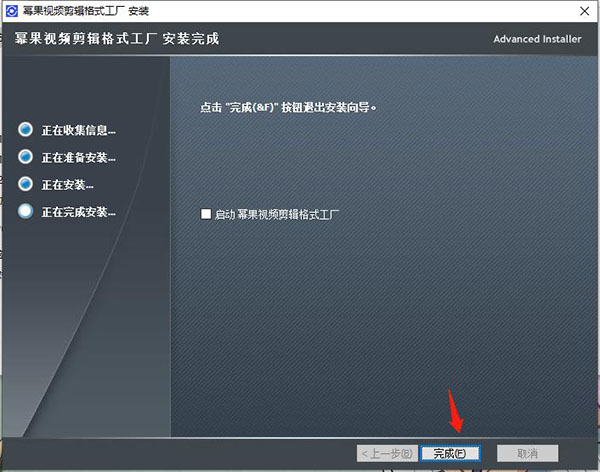Enable the 启动 幂果视频剪辑格式工厂 checkbox
This screenshot has width=600, height=472.
tap(206, 214)
